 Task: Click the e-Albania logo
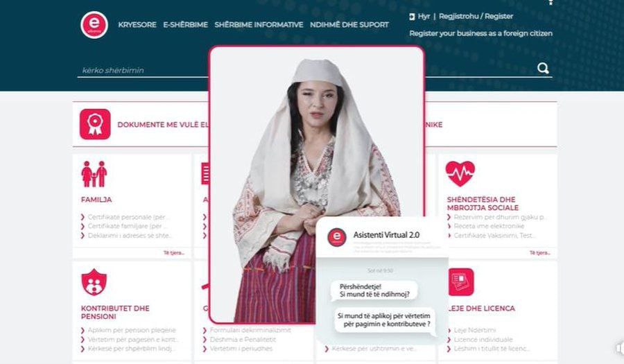[x=94, y=25]
